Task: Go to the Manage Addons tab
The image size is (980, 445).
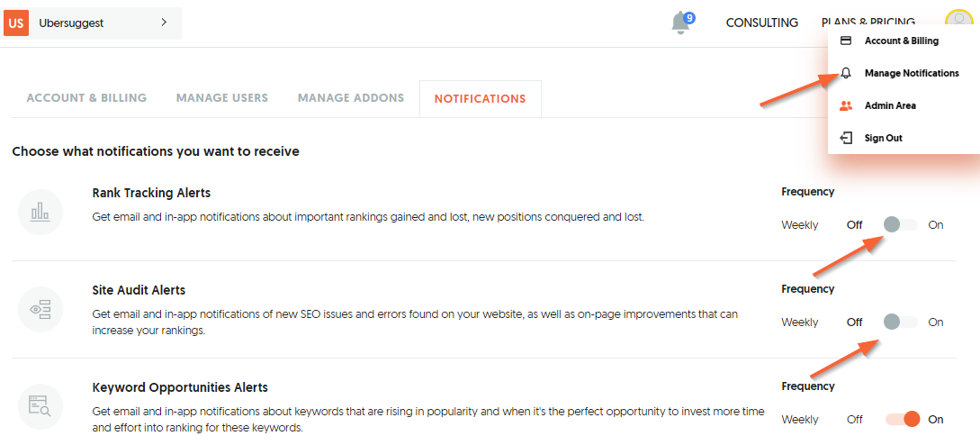Action: (x=351, y=98)
